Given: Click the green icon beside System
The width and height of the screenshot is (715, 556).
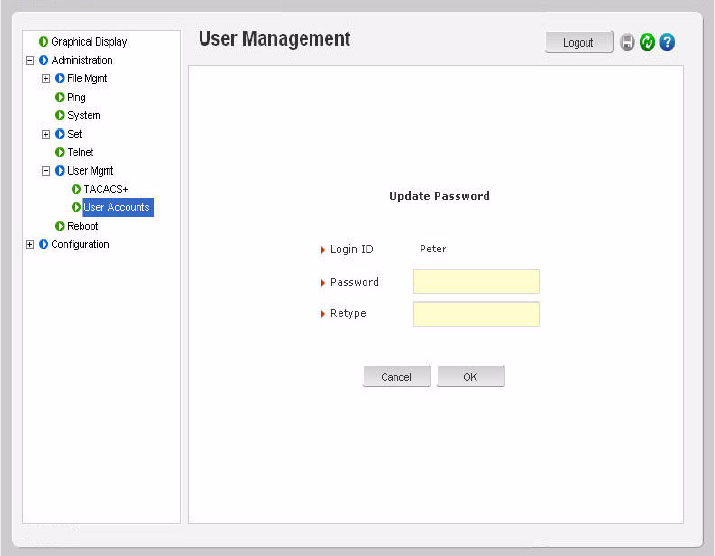Looking at the screenshot, I should point(60,115).
